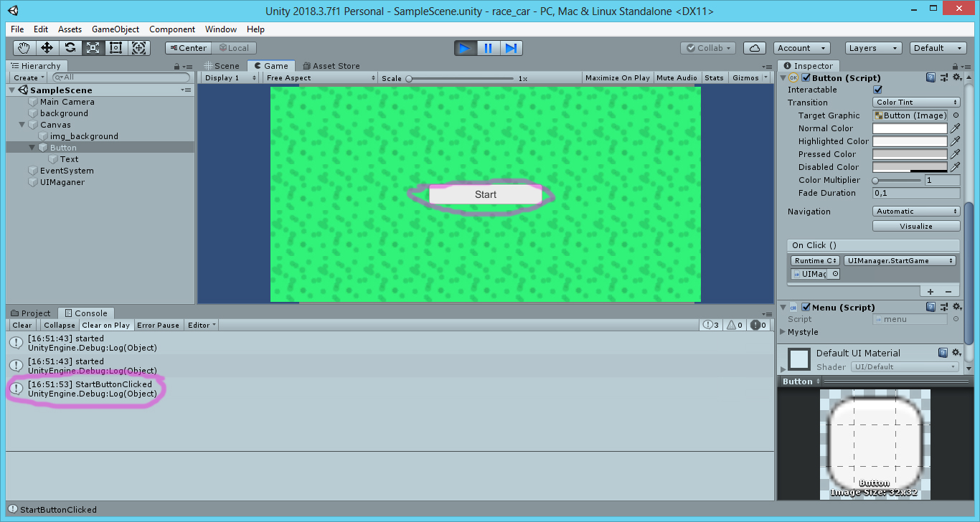Open help reference for Menu (Script)
This screenshot has height=522, width=980.
(x=930, y=307)
